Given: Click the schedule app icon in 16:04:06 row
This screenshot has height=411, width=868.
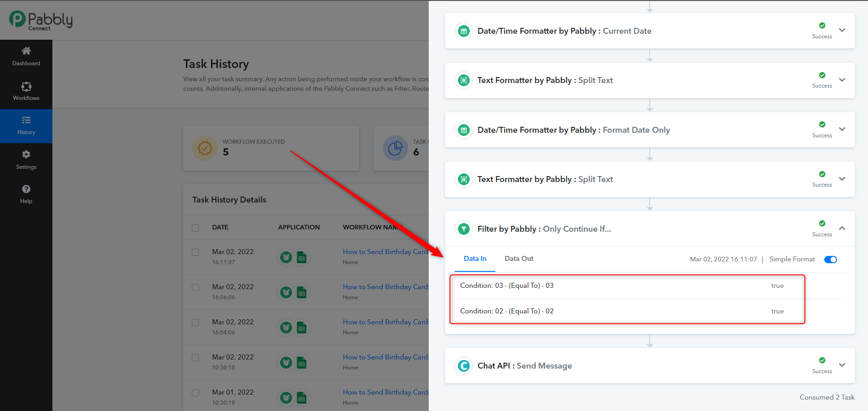Looking at the screenshot, I should tap(286, 328).
